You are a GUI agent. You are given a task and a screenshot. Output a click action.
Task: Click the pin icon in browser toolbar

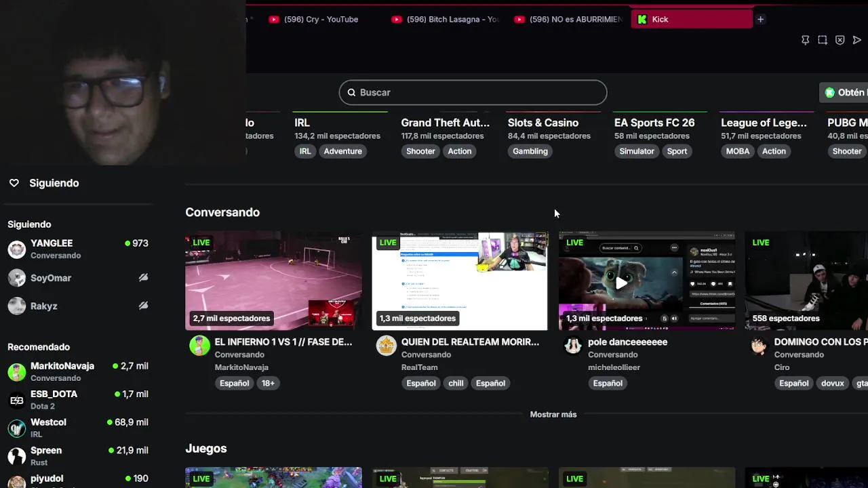coord(805,40)
